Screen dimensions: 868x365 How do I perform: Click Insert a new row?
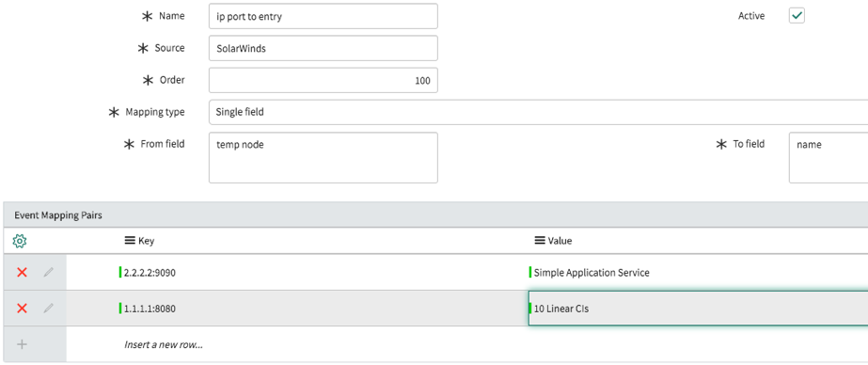(x=164, y=344)
